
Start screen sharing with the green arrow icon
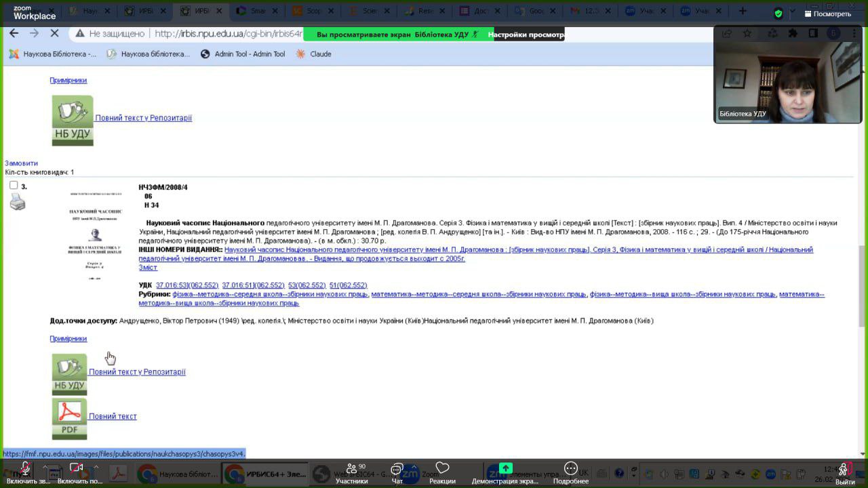coord(505,468)
